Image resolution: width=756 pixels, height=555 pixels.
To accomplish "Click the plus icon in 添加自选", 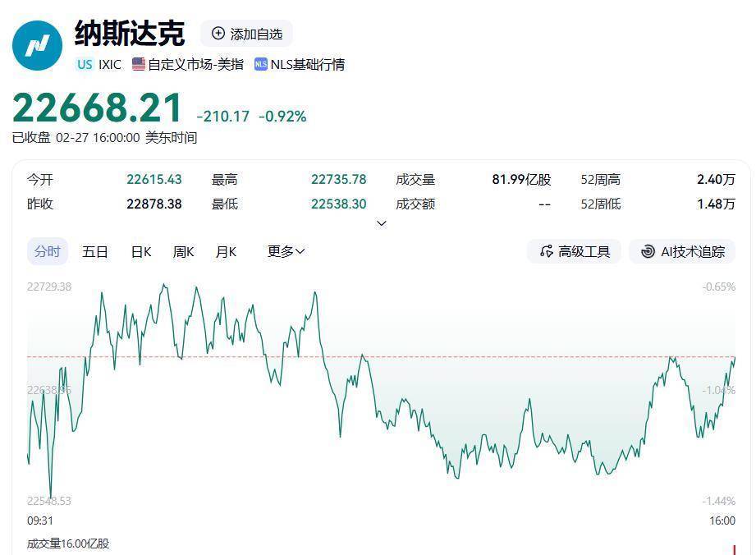I will [x=218, y=34].
